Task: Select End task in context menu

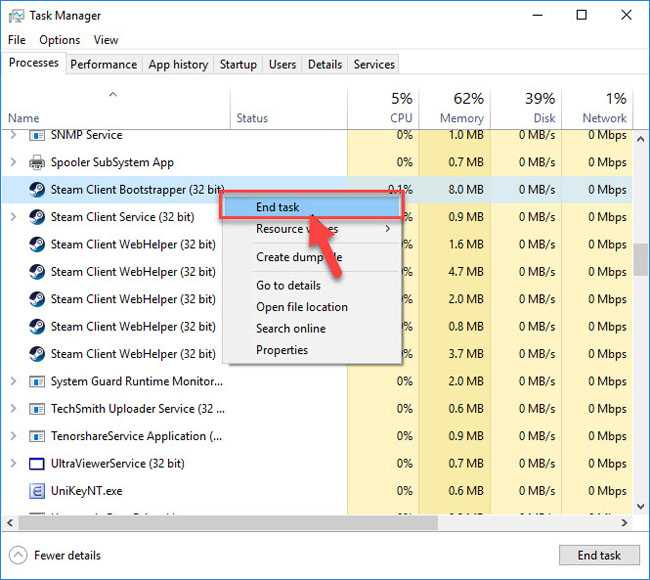Action: click(277, 207)
